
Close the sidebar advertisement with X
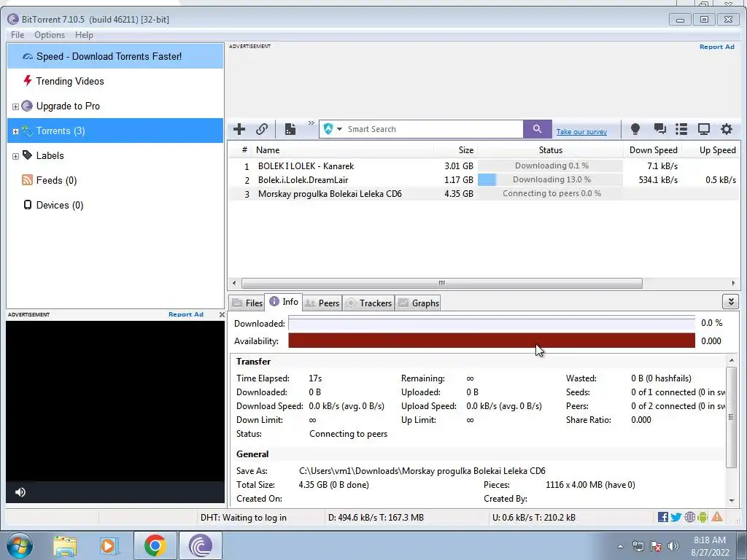coord(222,315)
